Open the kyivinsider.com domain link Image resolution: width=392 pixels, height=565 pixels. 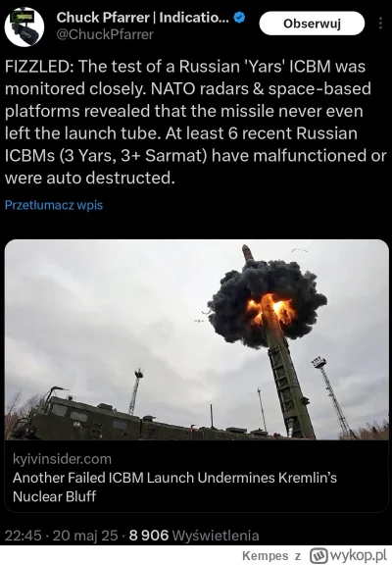(x=62, y=459)
